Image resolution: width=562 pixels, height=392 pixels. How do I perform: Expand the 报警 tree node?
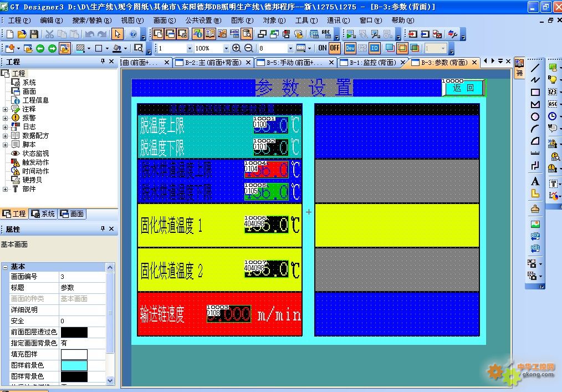coord(6,118)
